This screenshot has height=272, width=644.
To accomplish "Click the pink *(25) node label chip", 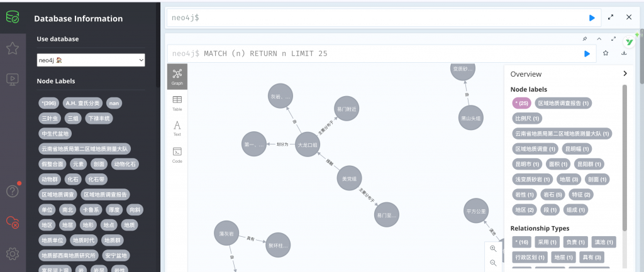I will coord(522,102).
